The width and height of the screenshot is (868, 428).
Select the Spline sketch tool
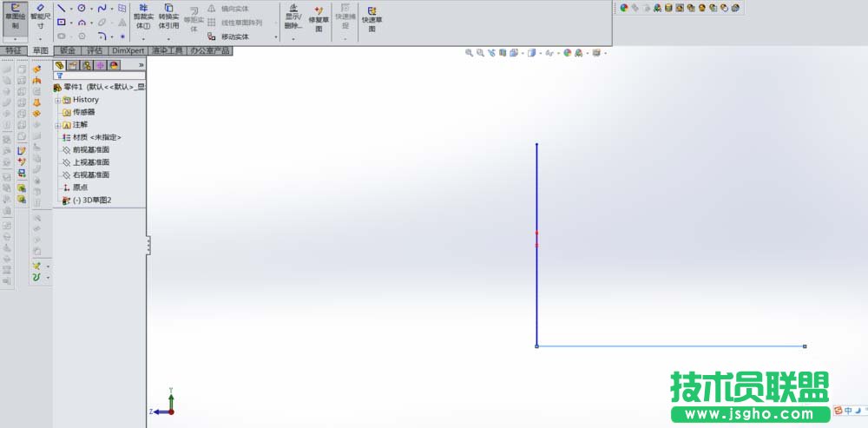click(102, 9)
